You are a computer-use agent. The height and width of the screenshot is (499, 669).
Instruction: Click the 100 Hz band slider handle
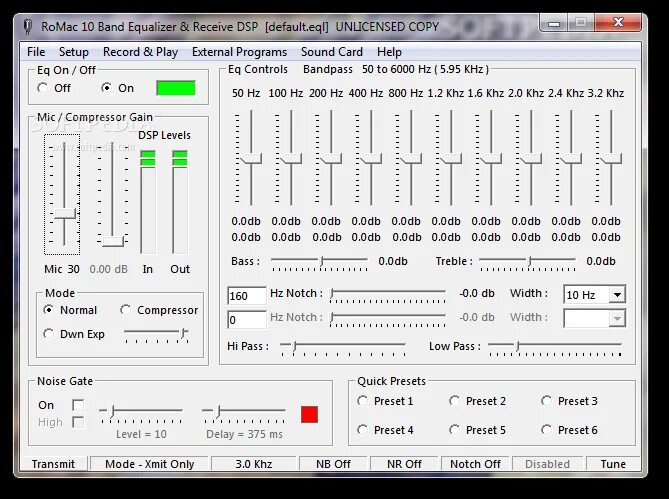(x=291, y=159)
